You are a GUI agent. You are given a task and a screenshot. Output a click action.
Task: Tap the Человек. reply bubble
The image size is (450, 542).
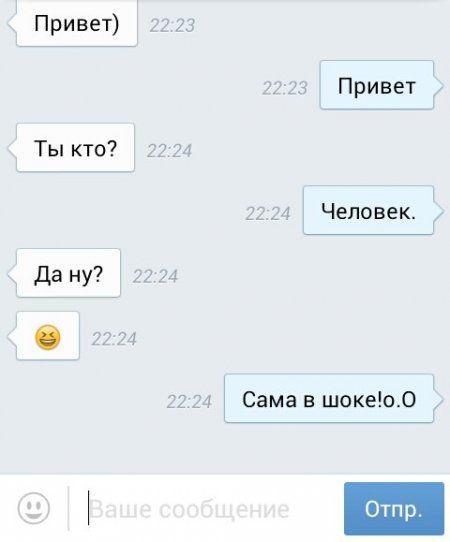tap(368, 211)
